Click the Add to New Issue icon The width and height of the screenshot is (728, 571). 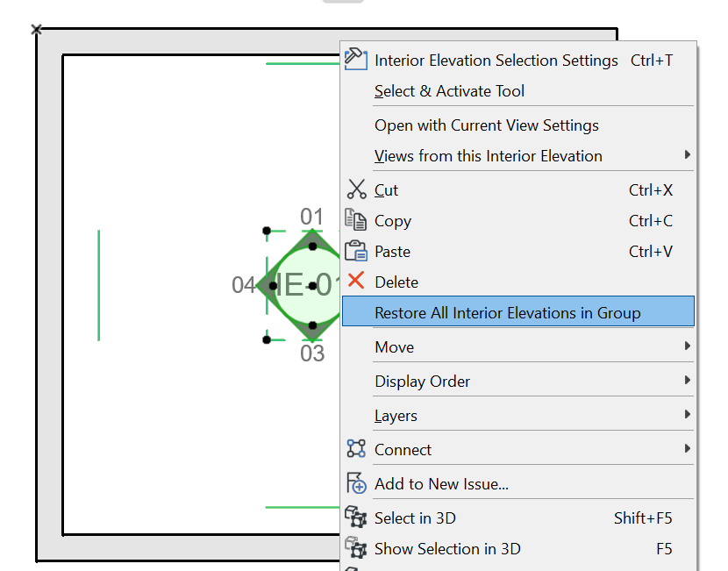coord(356,483)
